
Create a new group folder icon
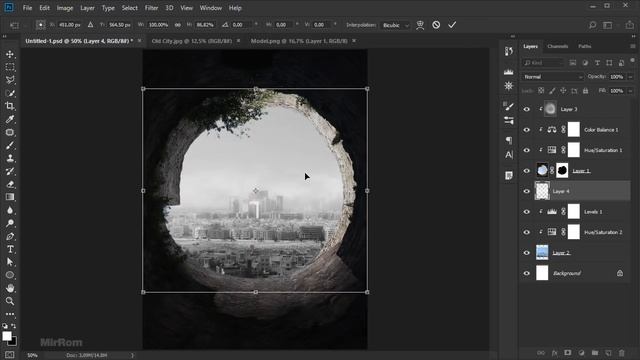point(595,353)
